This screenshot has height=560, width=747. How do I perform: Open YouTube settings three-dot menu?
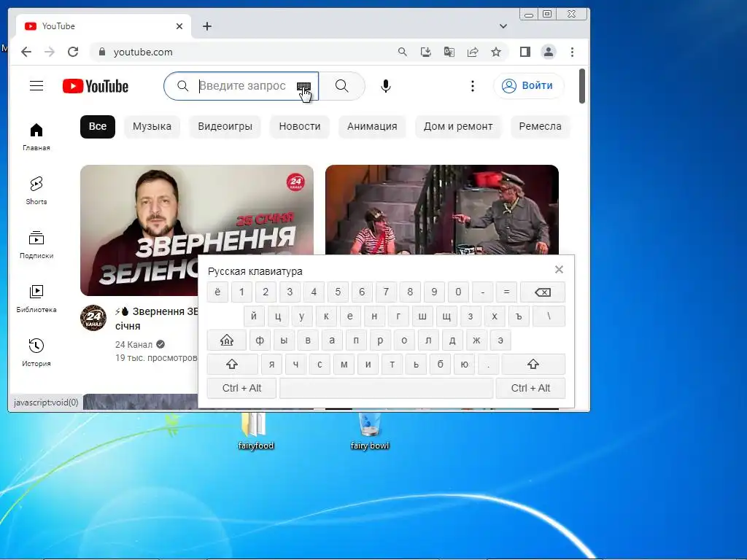pos(472,86)
